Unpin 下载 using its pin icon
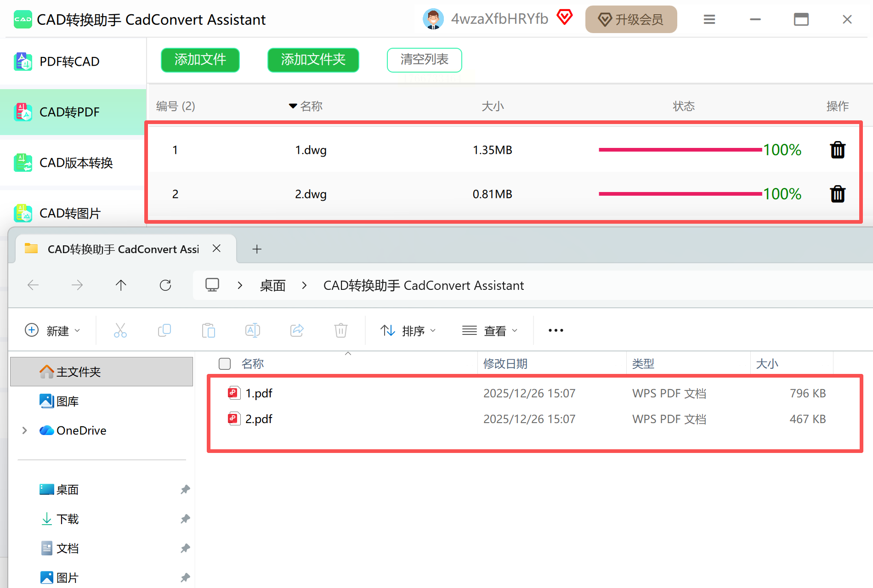Viewport: 873px width, 588px height. click(185, 519)
